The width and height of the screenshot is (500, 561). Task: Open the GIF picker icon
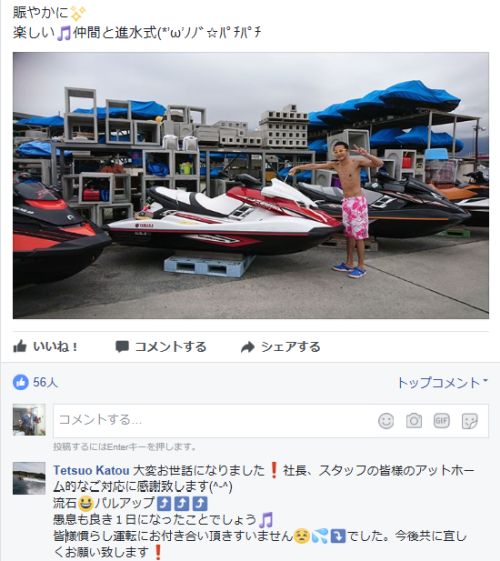pyautogui.click(x=441, y=421)
